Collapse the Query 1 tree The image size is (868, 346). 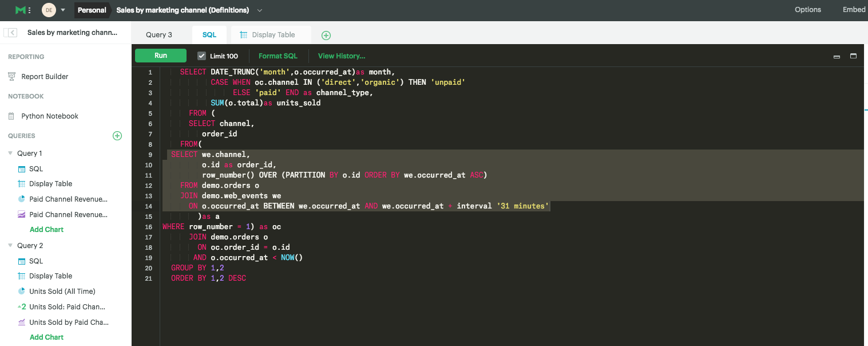pos(10,154)
